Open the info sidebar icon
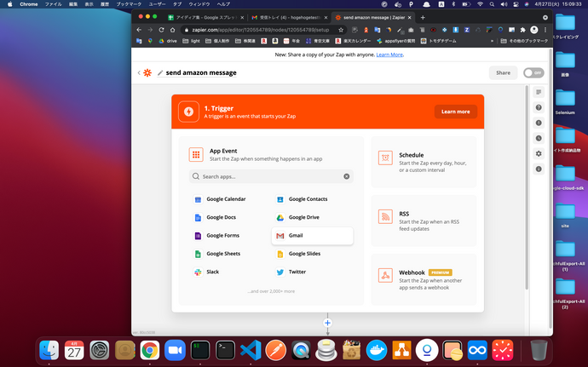This screenshot has height=367, width=588. [x=539, y=169]
